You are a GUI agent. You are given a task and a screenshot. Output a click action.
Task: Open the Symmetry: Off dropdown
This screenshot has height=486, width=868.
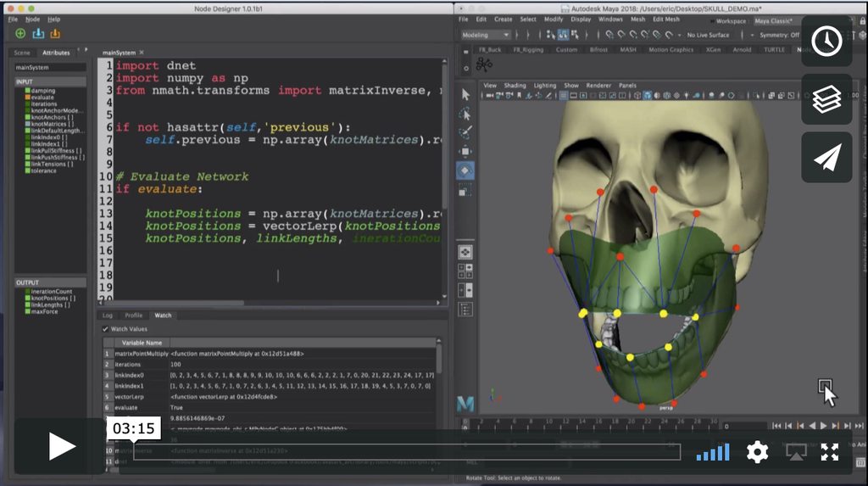point(780,35)
